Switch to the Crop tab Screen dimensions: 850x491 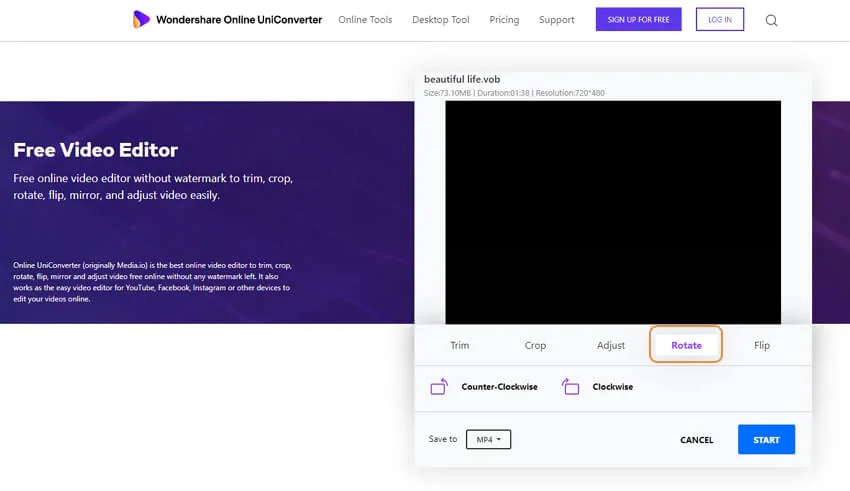(x=535, y=345)
